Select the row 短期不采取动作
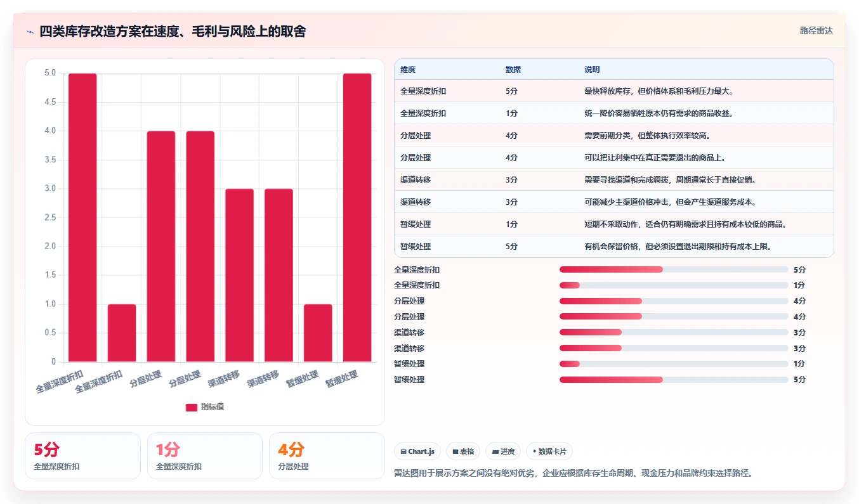The width and height of the screenshot is (859, 504). (614, 224)
